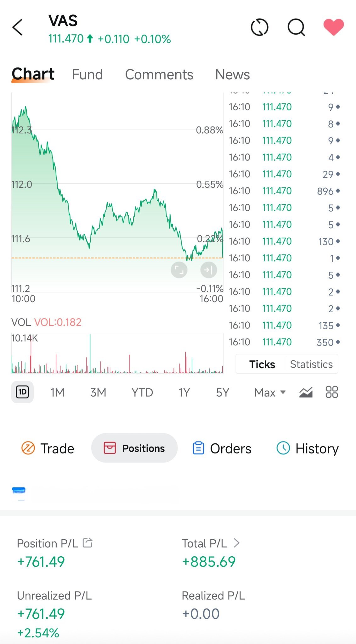Tap the refresh circular arrows icon
Viewport: 356px width, 644px height.
pyautogui.click(x=259, y=27)
